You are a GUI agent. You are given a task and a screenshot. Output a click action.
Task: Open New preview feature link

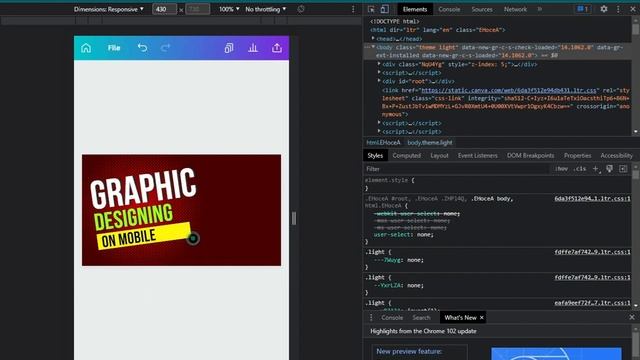coord(409,351)
